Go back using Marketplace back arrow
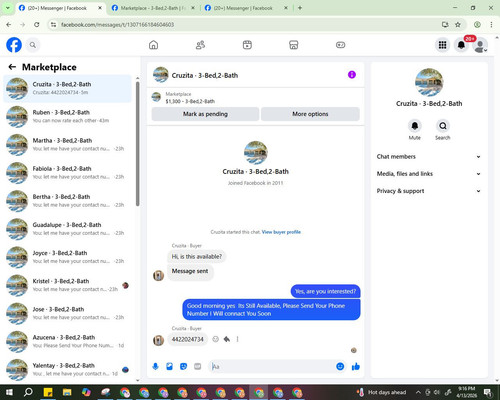Image resolution: width=500 pixels, height=400 pixels. (x=12, y=67)
